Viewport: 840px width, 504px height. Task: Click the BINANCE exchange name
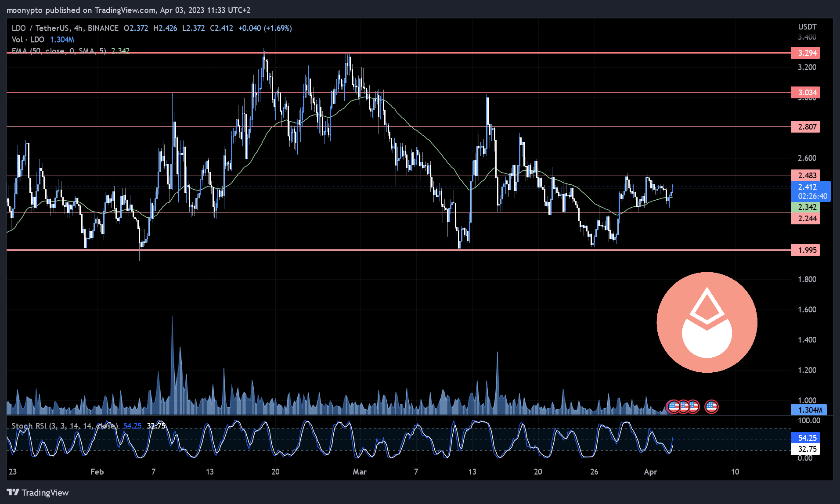pyautogui.click(x=103, y=28)
